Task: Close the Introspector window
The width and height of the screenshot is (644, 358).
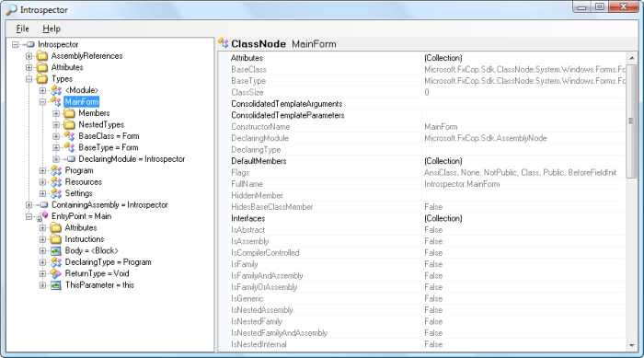Action: coord(624,7)
